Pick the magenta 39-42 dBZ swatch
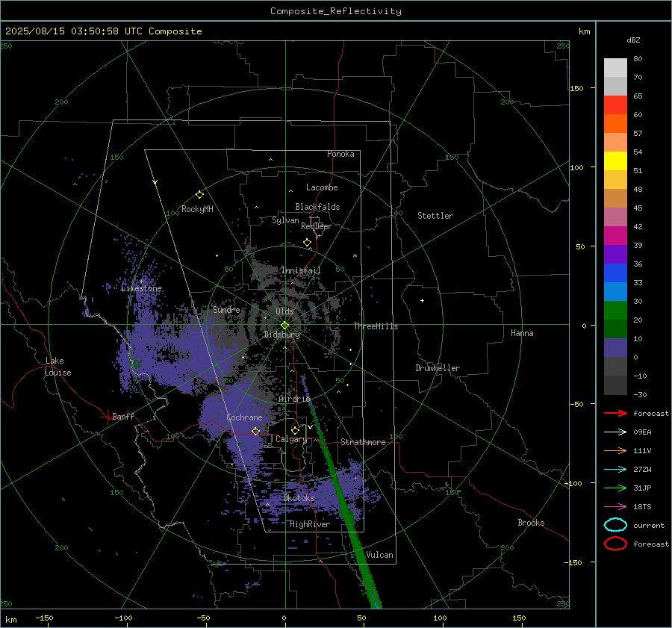Image resolution: width=672 pixels, height=628 pixels. 615,235
